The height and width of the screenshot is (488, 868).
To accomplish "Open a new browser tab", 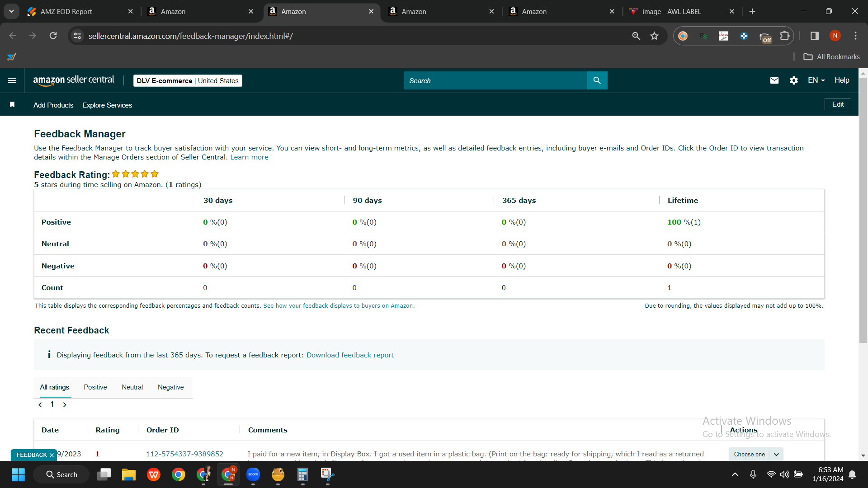I will 752,11.
